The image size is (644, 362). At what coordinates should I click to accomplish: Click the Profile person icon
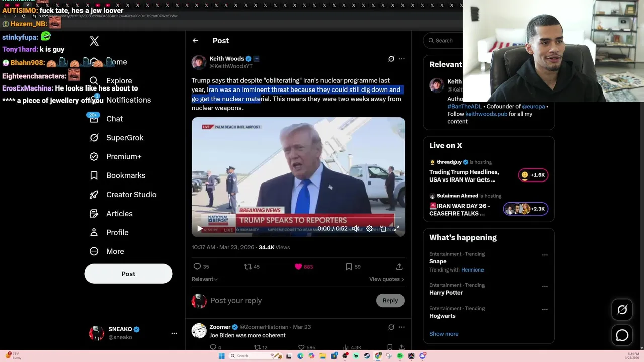(94, 232)
